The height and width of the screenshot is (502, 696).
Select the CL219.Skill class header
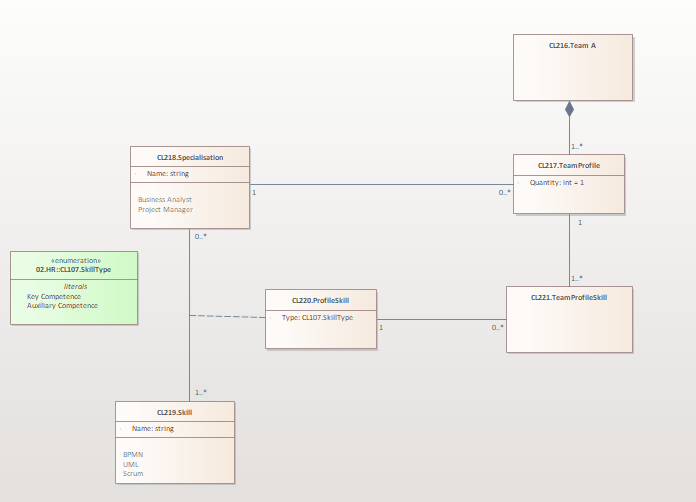click(x=175, y=412)
